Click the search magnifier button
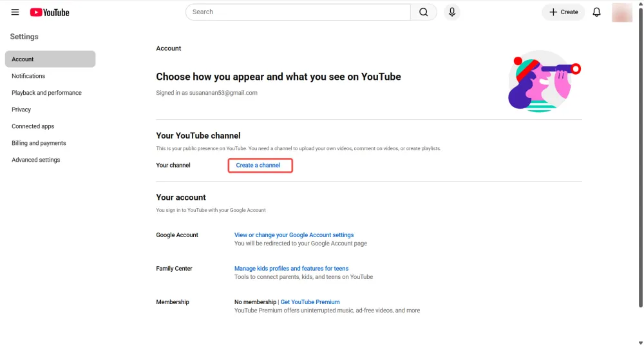Screen dimensions: 644x346 pyautogui.click(x=424, y=12)
